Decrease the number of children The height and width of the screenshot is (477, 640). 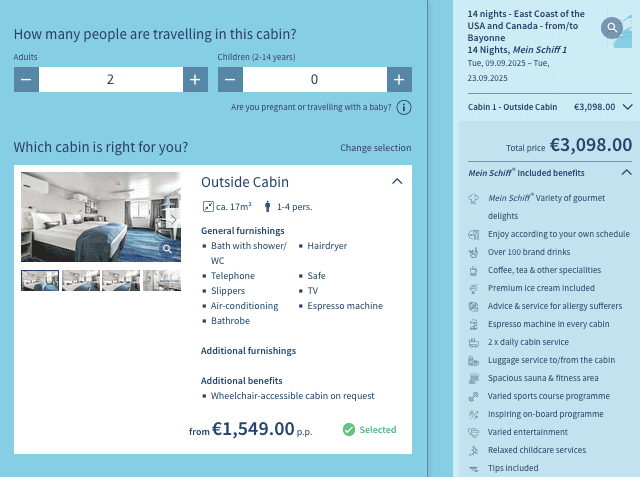click(x=230, y=80)
